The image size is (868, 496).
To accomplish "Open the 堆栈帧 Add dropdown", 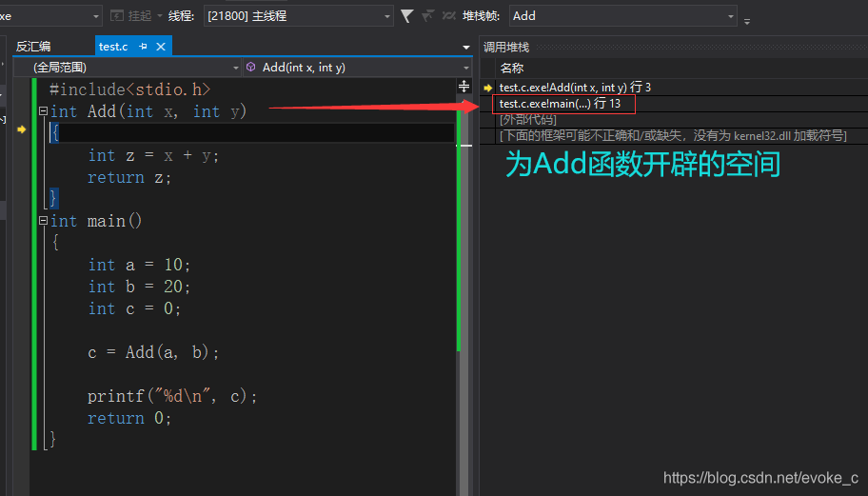I will coord(622,16).
